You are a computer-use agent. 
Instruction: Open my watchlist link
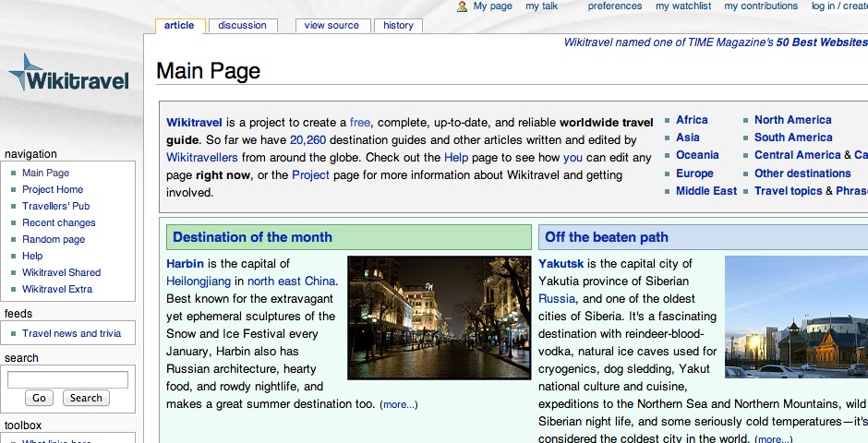(x=683, y=6)
